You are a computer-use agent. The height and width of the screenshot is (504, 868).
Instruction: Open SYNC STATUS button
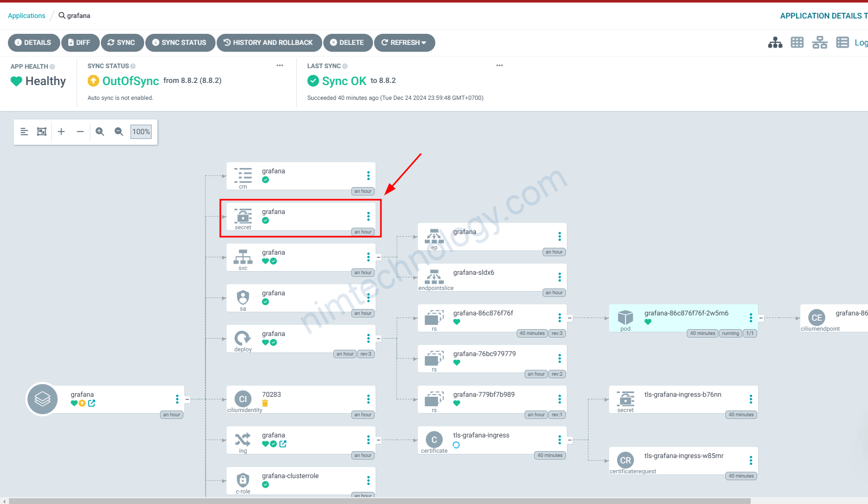(x=180, y=43)
